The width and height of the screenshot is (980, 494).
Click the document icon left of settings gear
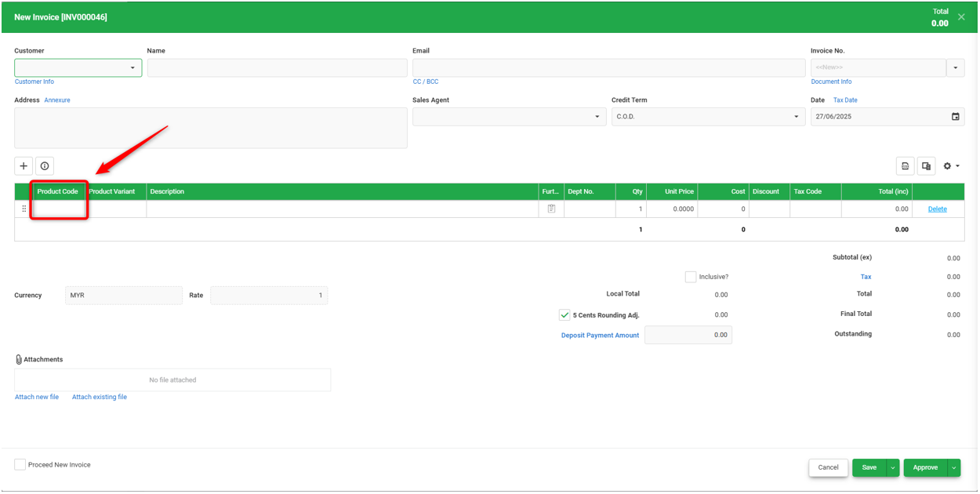906,166
